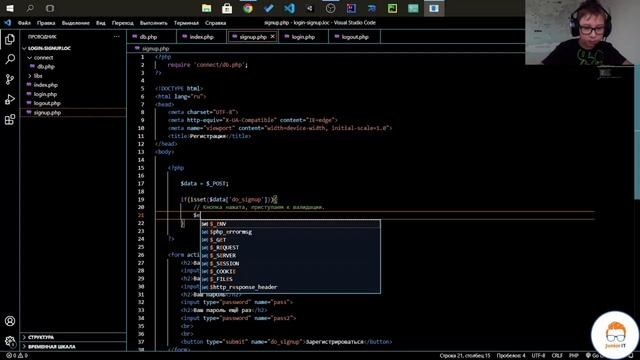Screen dimensions: 640x360
Task: Open the Выполнить menu
Action: pos(154,23)
